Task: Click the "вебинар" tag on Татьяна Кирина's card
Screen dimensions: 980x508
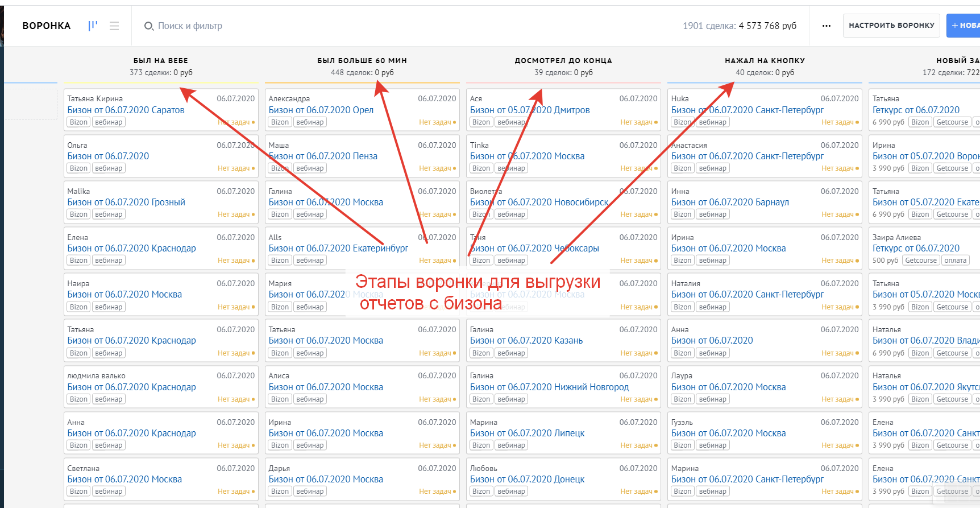Action: [109, 122]
